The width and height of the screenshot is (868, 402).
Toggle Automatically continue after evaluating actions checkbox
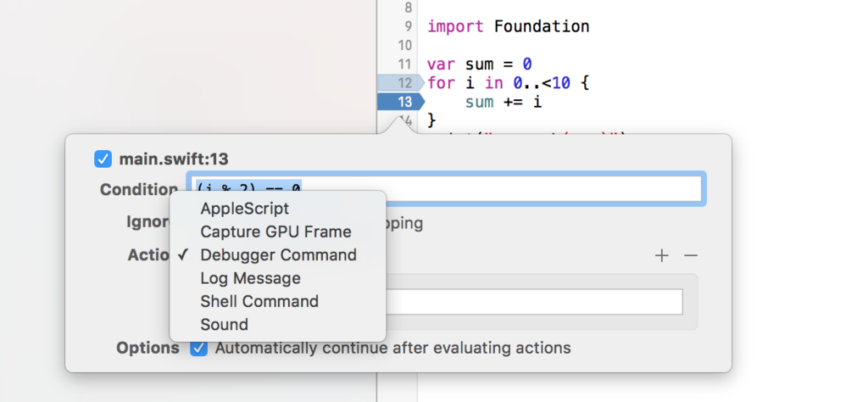pyautogui.click(x=198, y=348)
